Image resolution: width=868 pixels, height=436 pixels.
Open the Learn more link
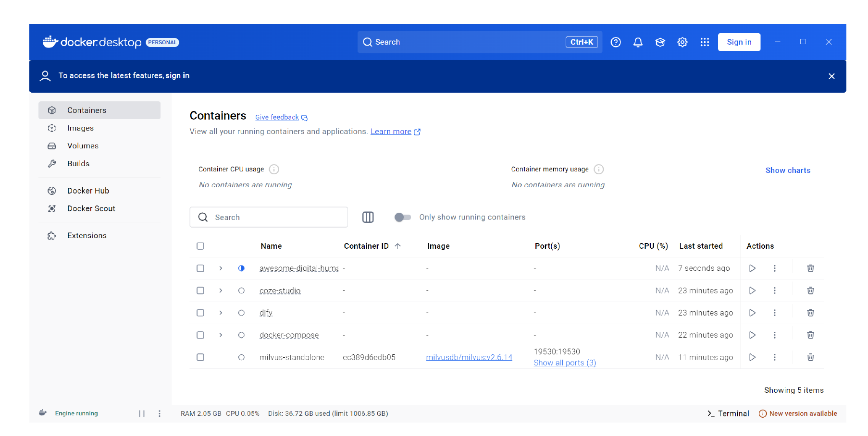395,132
